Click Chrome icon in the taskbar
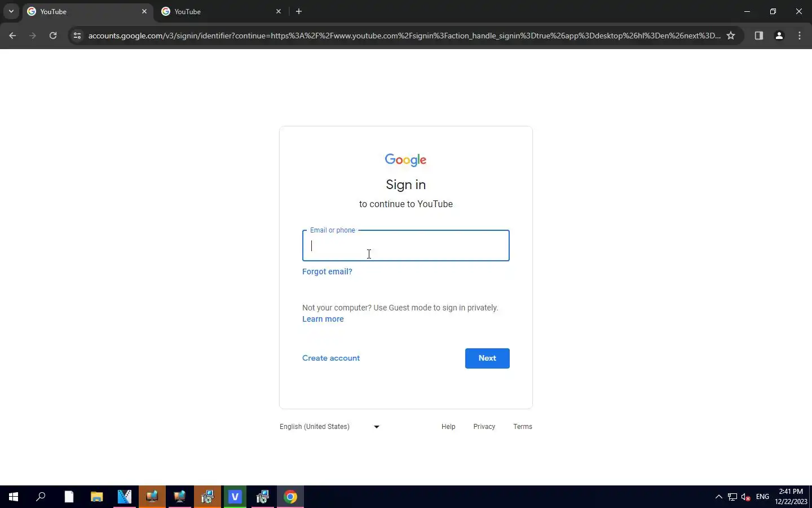Viewport: 812px width, 508px height. coord(290,497)
